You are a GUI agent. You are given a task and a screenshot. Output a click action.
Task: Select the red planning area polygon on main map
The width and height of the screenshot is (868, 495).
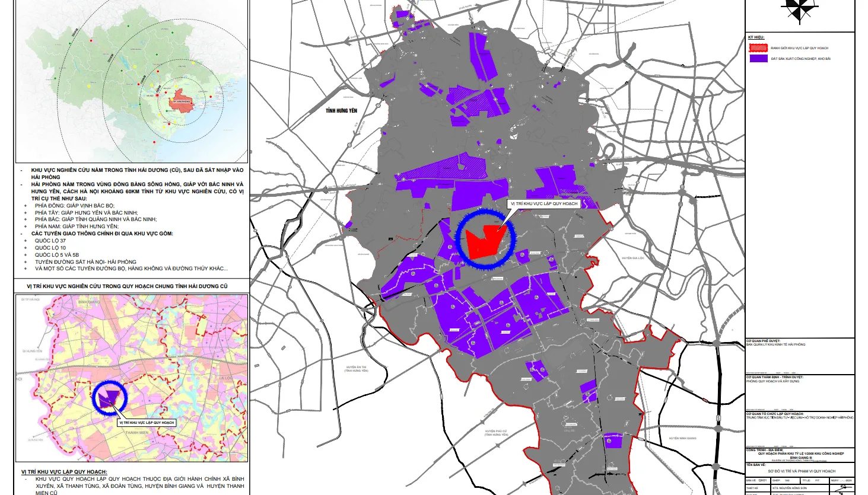[x=485, y=241]
